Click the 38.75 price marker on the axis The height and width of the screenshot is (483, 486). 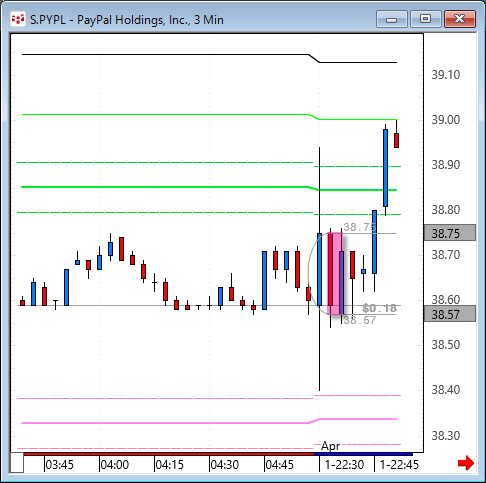click(450, 233)
